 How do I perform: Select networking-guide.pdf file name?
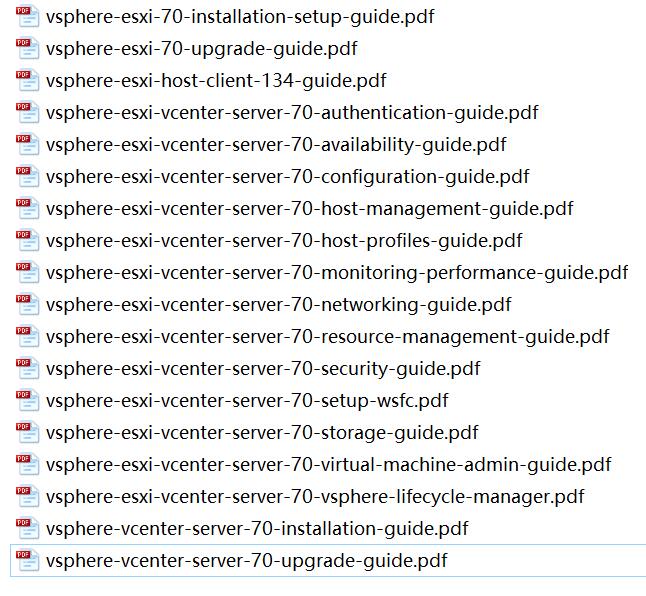pos(278,305)
